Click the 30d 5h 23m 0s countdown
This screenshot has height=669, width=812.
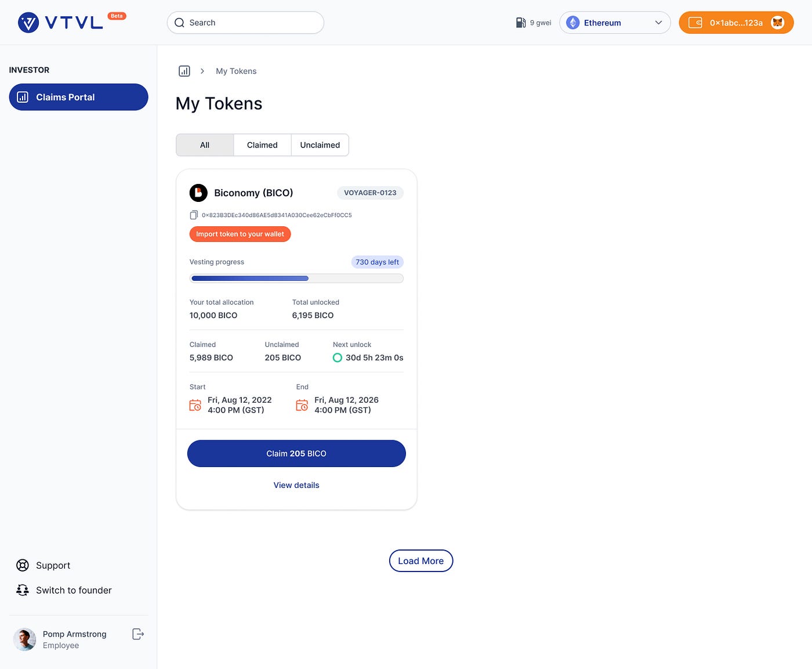pyautogui.click(x=375, y=357)
